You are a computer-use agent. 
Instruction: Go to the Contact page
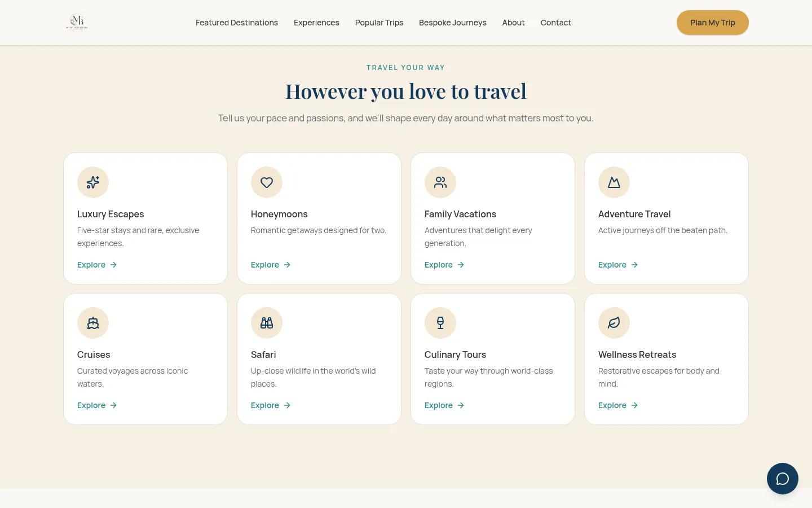(x=556, y=23)
